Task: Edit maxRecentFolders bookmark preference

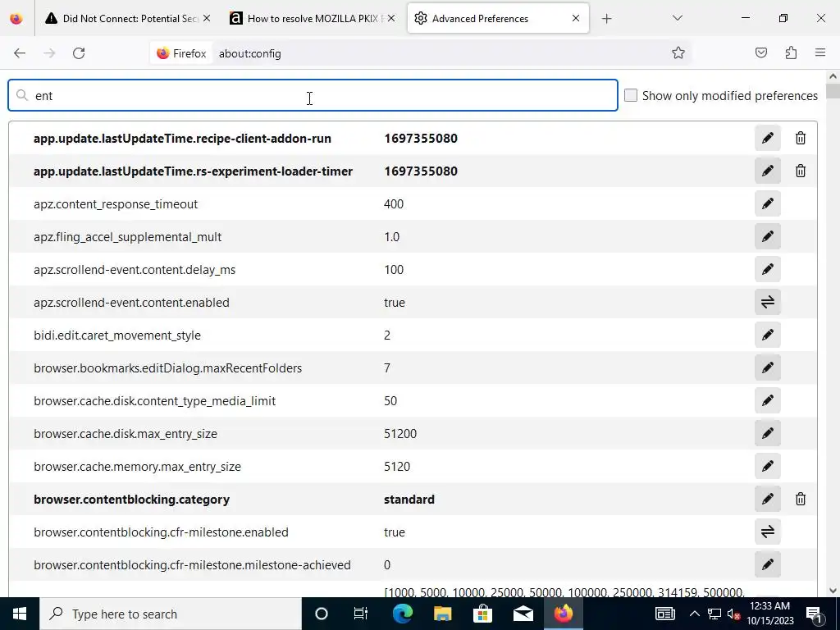Action: [767, 367]
